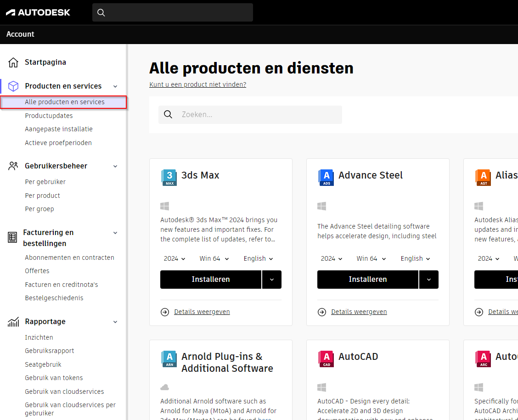This screenshot has height=420, width=518.
Task: Click the arrow icon beside 3ds Max details
Action: click(165, 312)
